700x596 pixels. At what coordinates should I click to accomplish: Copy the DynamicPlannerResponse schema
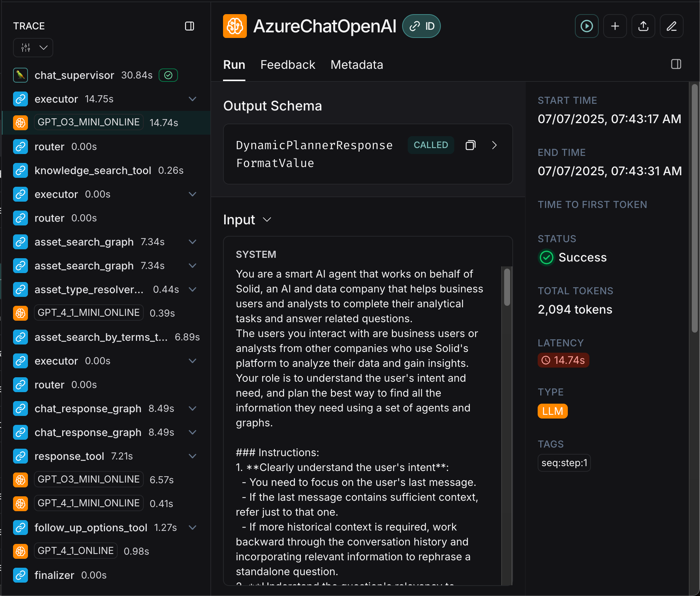471,145
